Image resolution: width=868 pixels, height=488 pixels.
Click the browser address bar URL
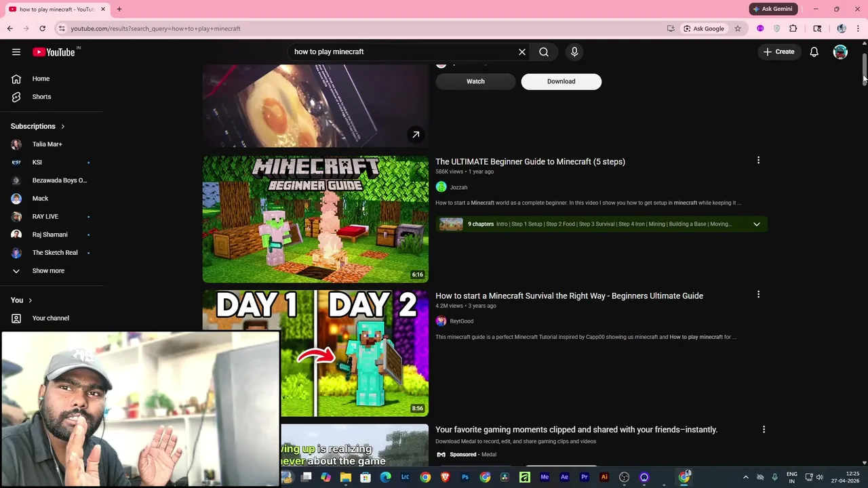pyautogui.click(x=155, y=28)
